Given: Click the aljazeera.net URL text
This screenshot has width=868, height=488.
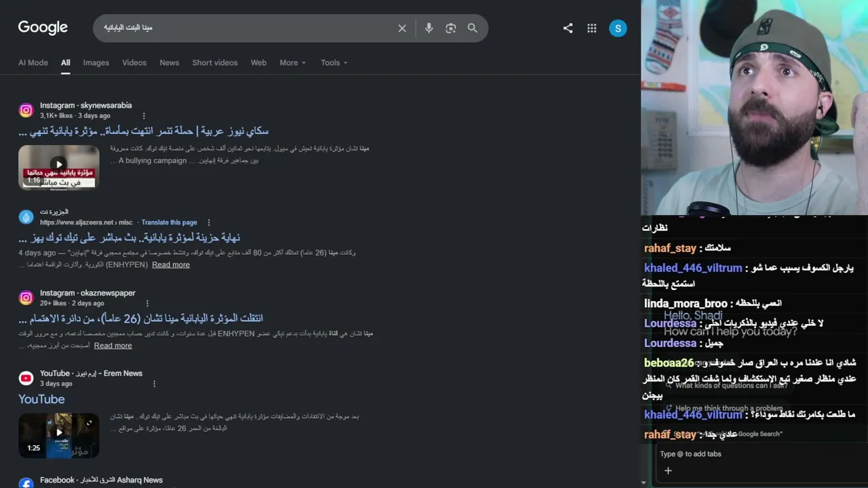Looking at the screenshot, I should pyautogui.click(x=86, y=222).
